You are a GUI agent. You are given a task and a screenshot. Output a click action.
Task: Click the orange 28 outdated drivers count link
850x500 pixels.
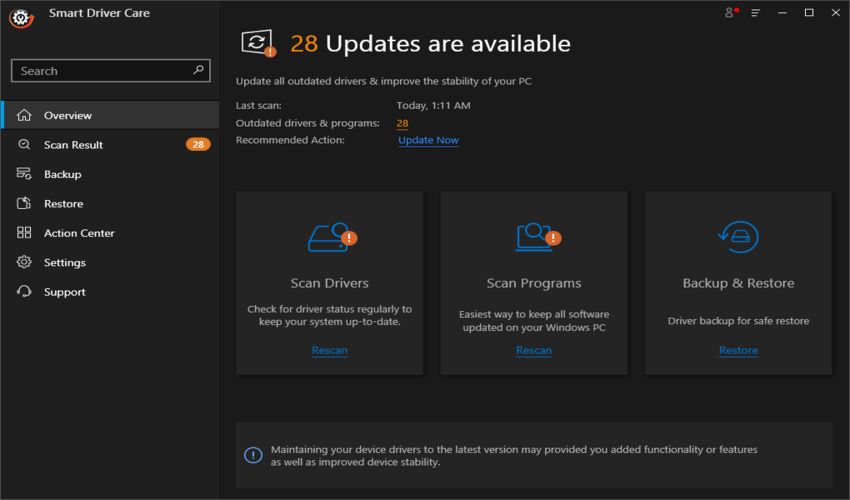point(402,123)
